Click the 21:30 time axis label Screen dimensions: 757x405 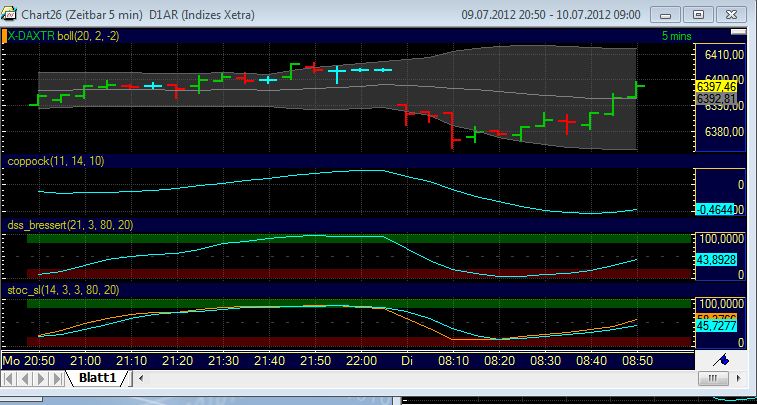tap(223, 361)
